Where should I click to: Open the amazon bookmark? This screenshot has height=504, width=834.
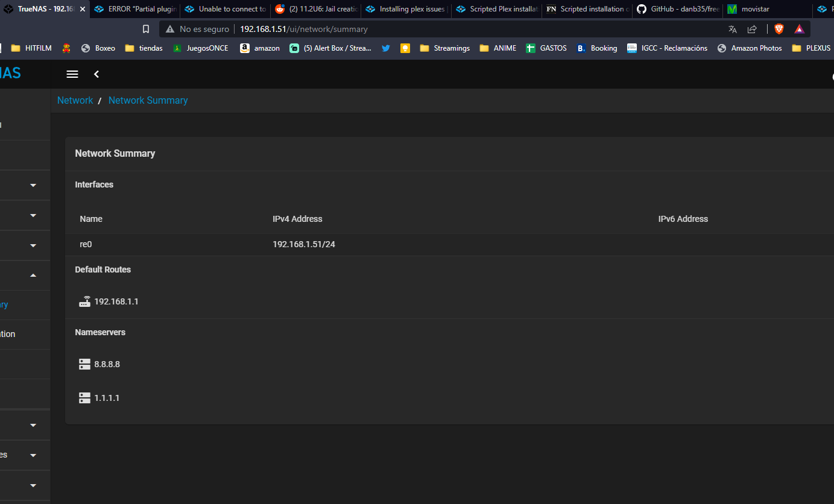(x=260, y=48)
